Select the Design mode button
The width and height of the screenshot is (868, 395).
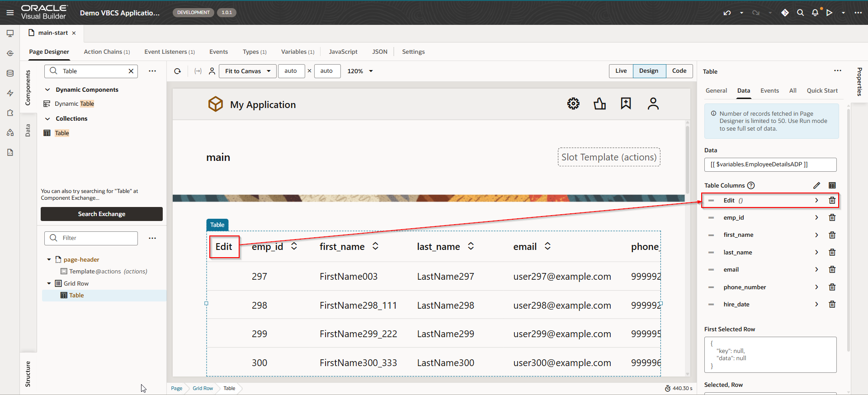[649, 71]
